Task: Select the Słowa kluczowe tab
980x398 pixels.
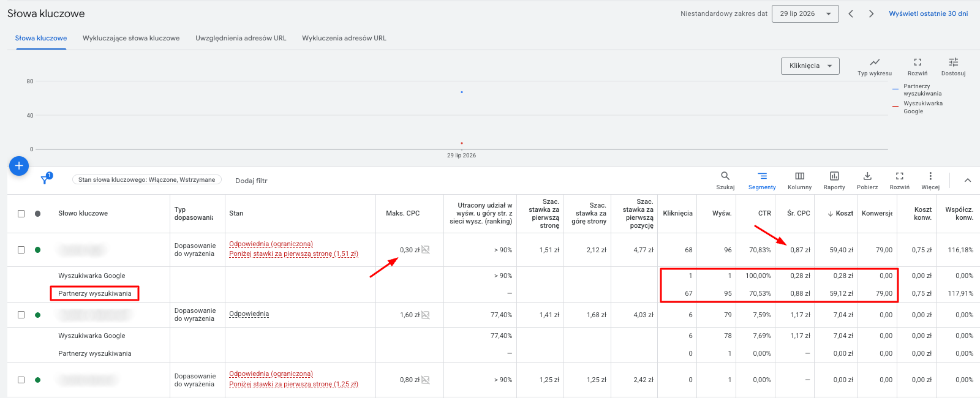Action: 41,38
